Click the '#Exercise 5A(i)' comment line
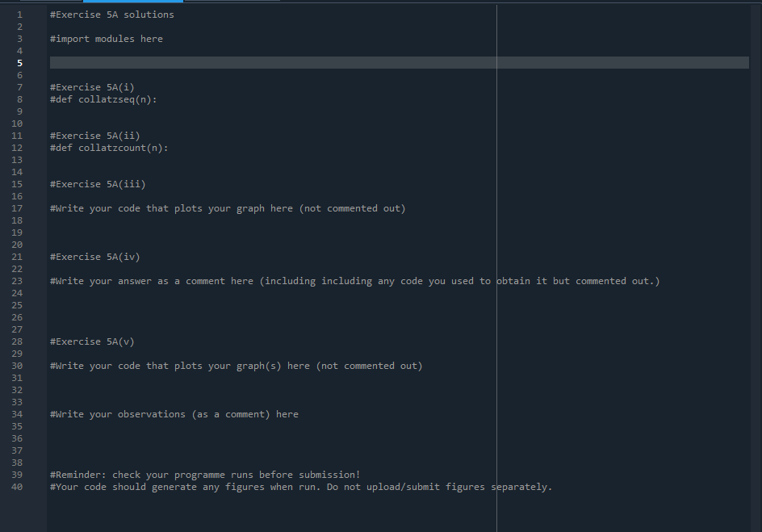The height and width of the screenshot is (532, 762). click(x=92, y=86)
